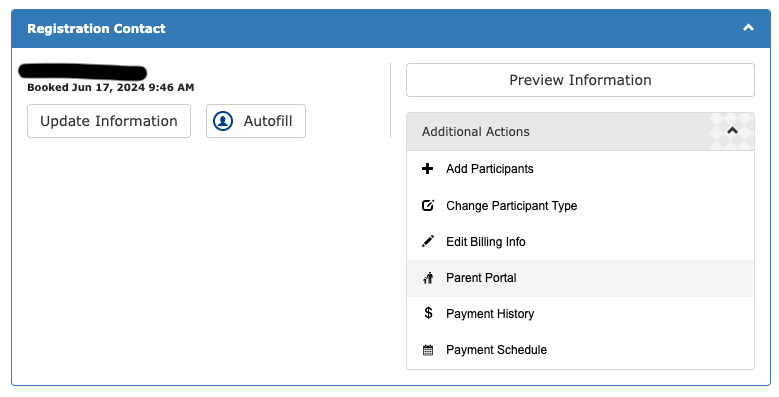Click the Preview Information button
Screen dimensions: 779x397
(580, 80)
